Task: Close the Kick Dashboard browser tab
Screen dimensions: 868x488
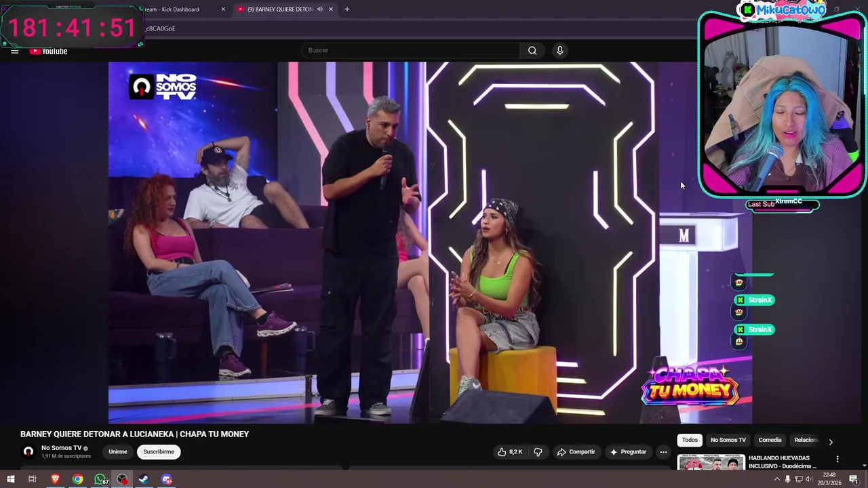Action: [x=223, y=9]
